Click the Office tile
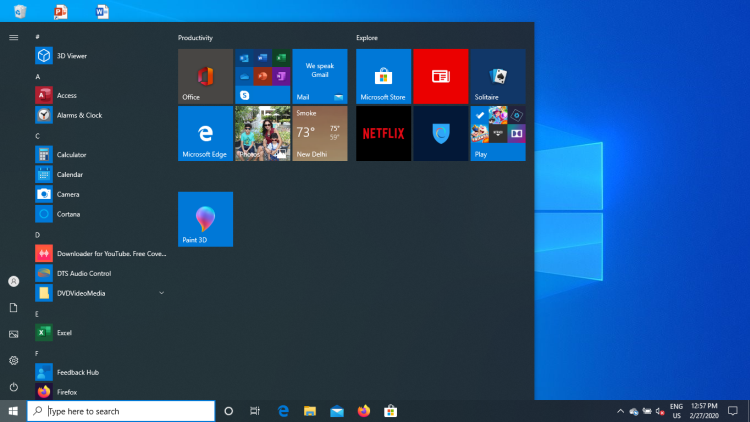The height and width of the screenshot is (422, 750). pyautogui.click(x=205, y=76)
